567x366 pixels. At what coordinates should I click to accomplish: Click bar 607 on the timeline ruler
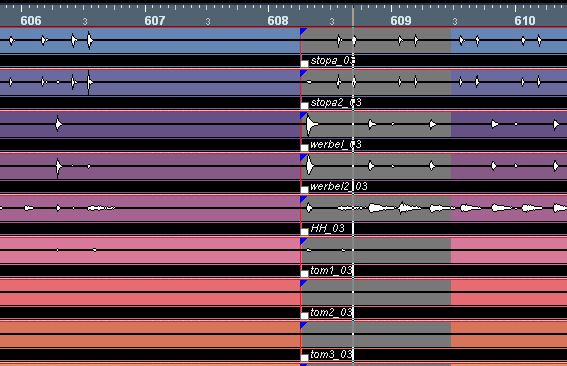pos(155,21)
